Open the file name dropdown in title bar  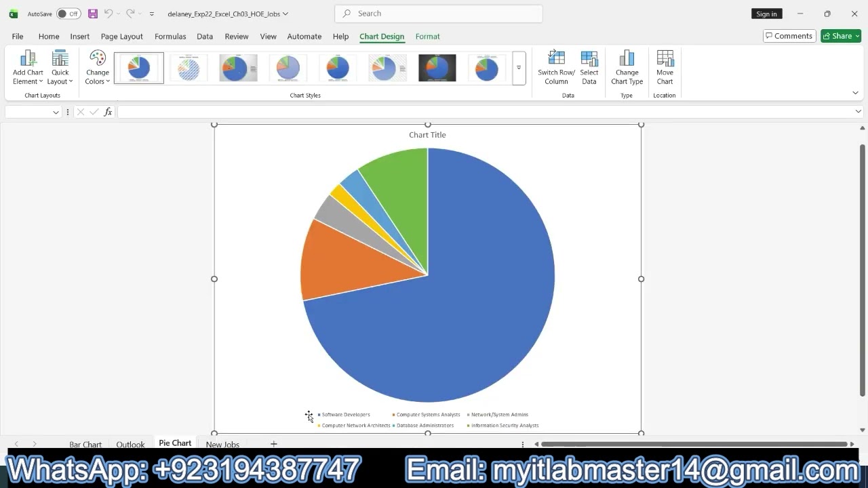click(x=285, y=14)
